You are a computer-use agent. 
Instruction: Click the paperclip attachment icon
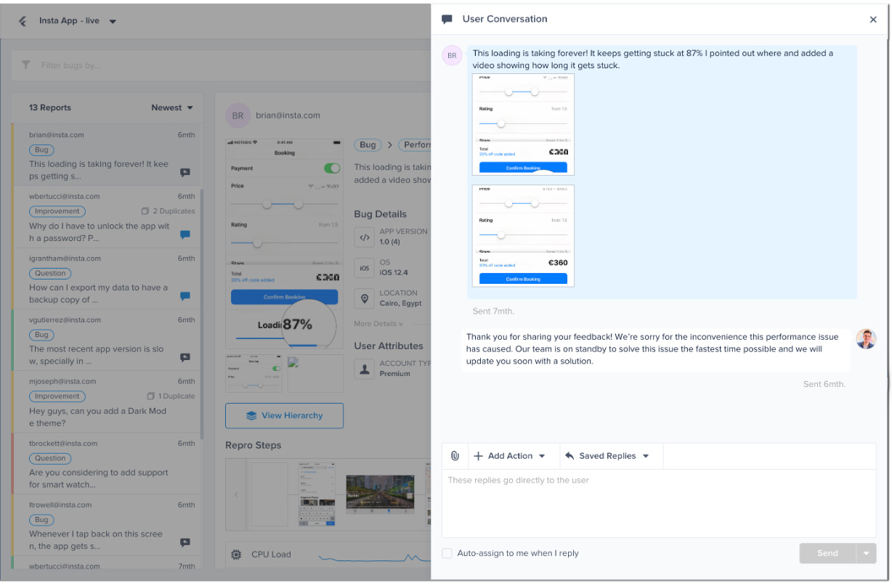coord(455,456)
